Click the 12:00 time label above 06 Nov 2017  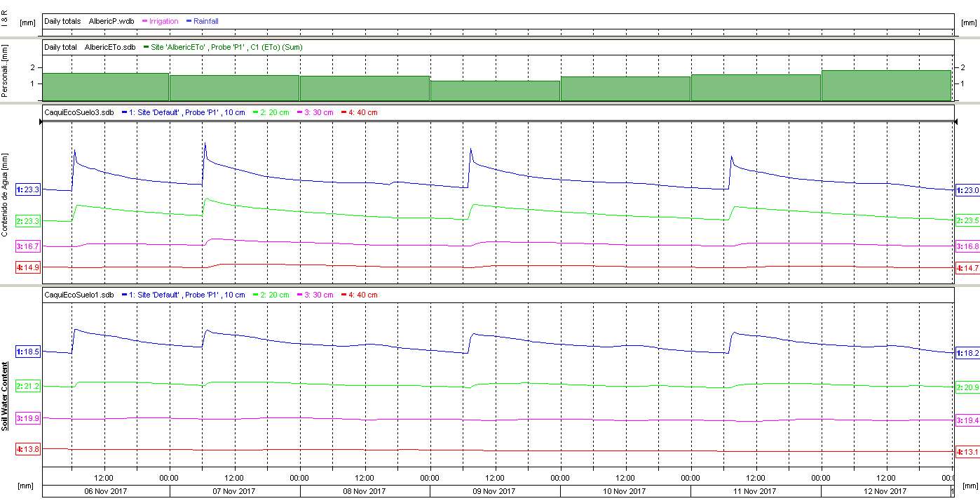[x=104, y=478]
